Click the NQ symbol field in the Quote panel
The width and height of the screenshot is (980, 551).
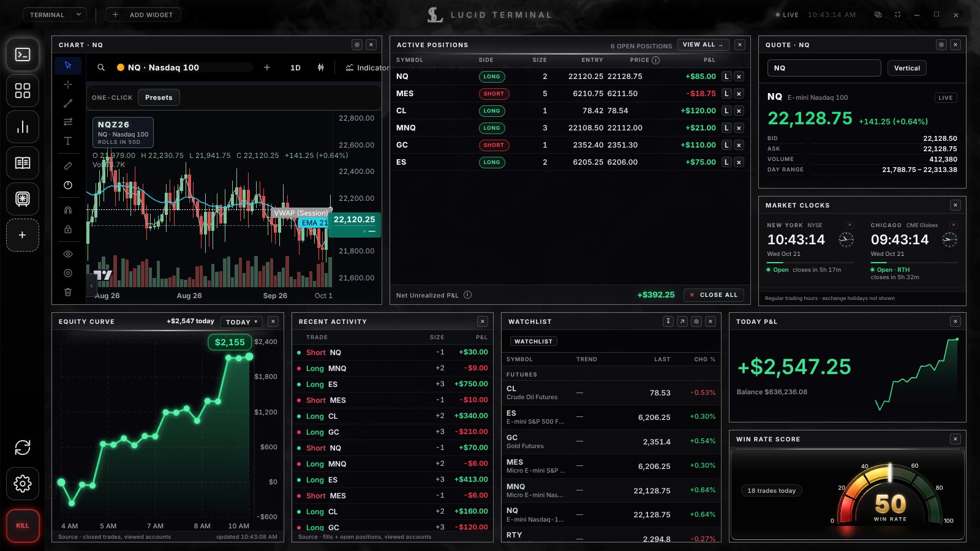(x=824, y=68)
